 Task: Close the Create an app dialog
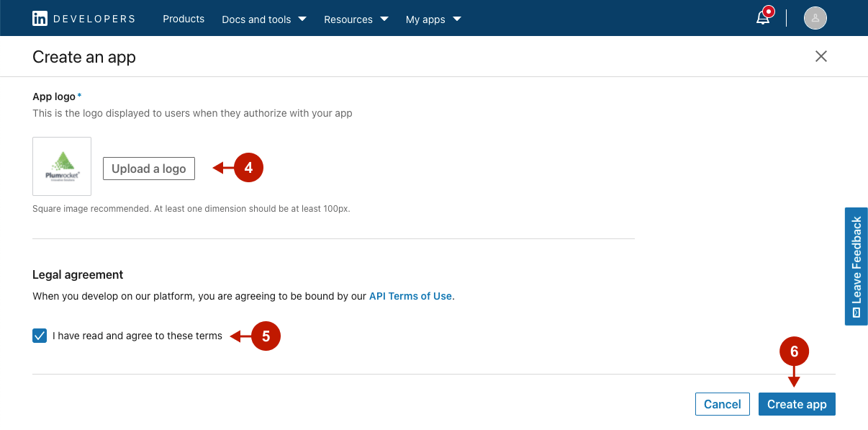pos(820,56)
